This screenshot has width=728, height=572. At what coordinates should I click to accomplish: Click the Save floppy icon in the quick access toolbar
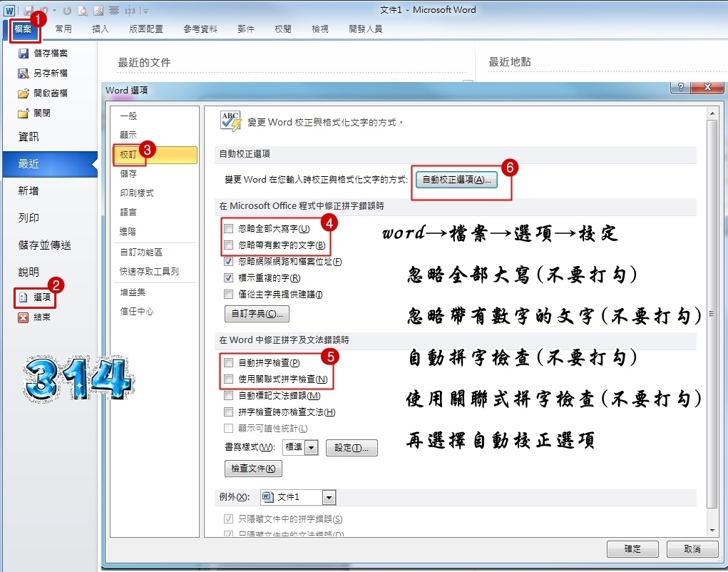click(x=28, y=10)
